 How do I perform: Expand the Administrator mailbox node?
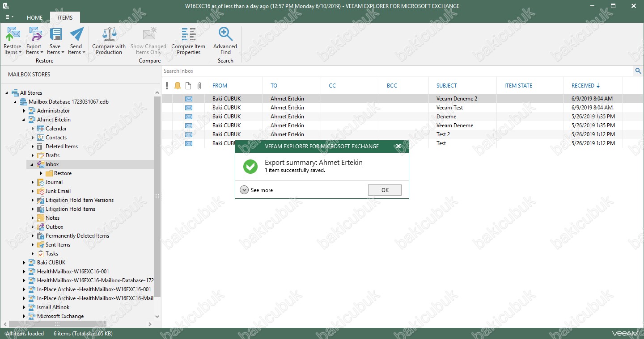(24, 111)
